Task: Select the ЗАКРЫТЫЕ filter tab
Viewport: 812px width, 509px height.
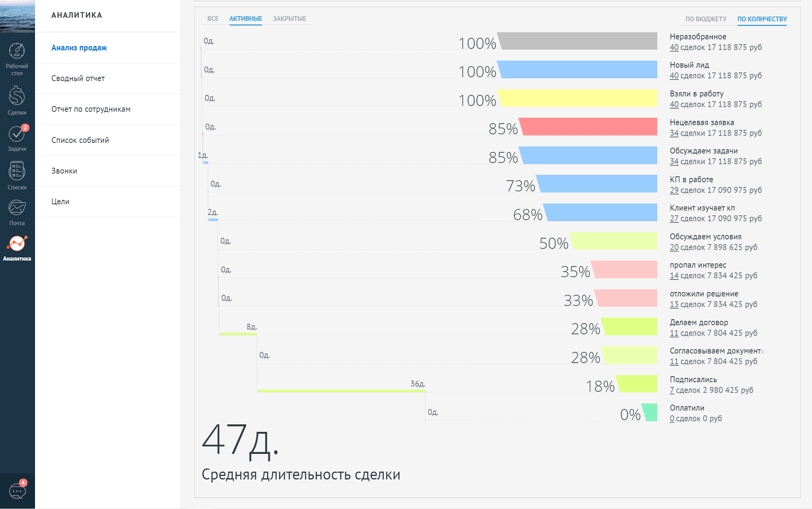Action: [289, 19]
